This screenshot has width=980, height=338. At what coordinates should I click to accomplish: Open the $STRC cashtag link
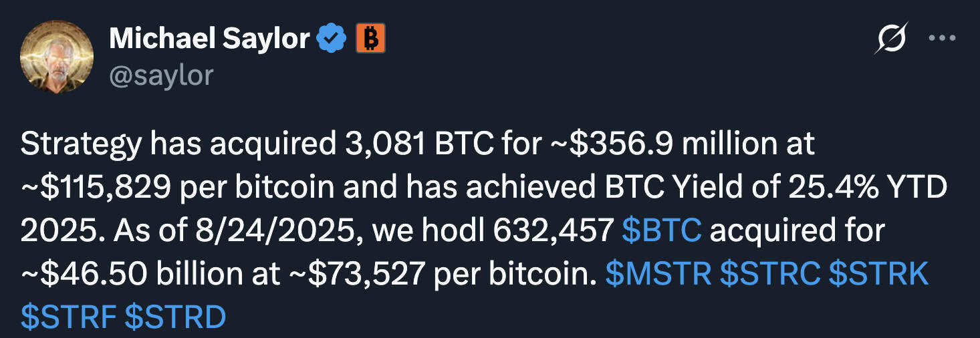coord(770,273)
